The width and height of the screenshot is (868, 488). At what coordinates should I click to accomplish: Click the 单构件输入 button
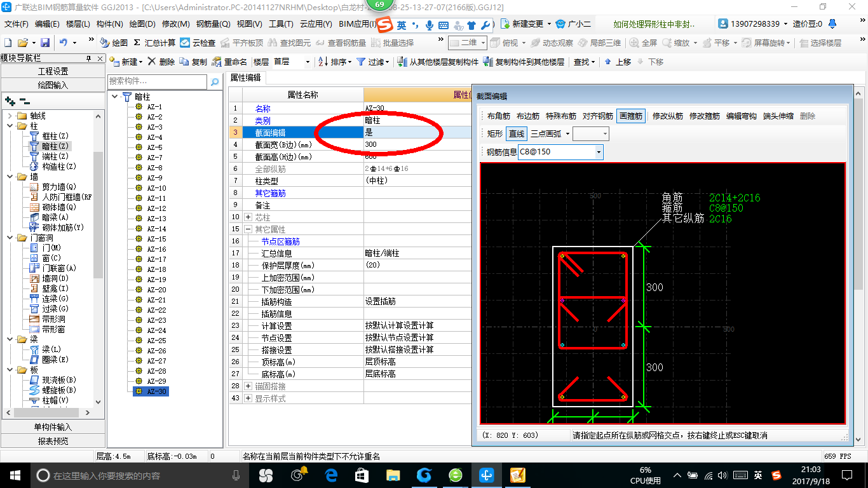tap(53, 427)
